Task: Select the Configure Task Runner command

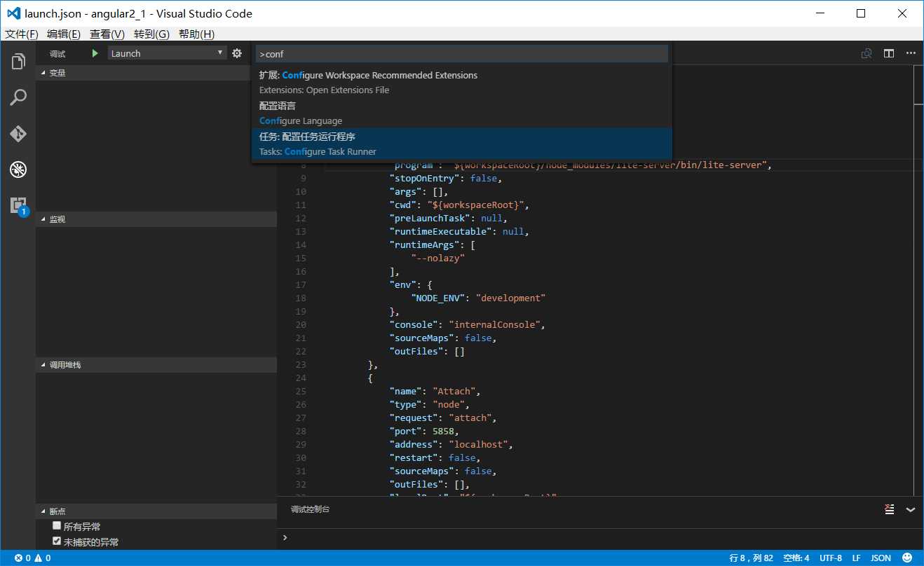Action: click(x=462, y=144)
